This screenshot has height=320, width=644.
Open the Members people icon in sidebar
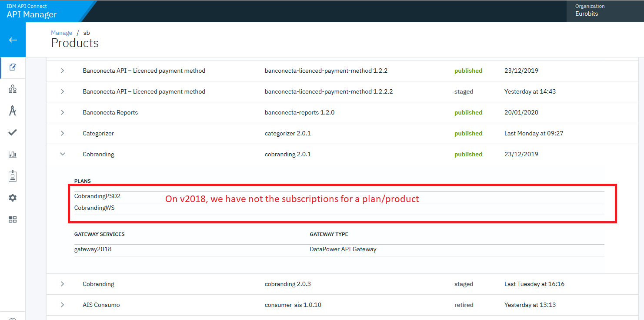pyautogui.click(x=13, y=89)
